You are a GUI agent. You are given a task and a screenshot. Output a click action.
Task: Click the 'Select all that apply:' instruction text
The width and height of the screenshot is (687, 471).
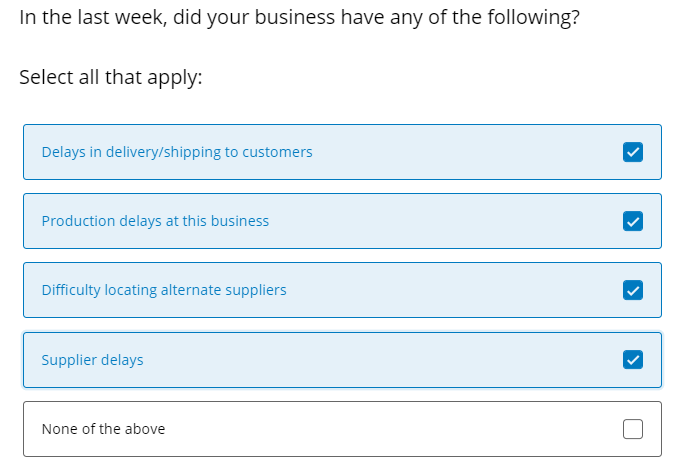tap(111, 78)
